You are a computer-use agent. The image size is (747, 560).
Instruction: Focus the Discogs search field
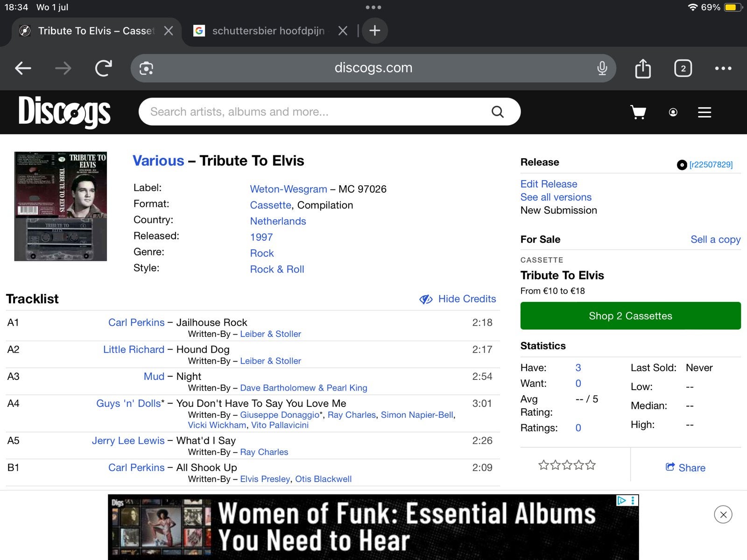317,112
